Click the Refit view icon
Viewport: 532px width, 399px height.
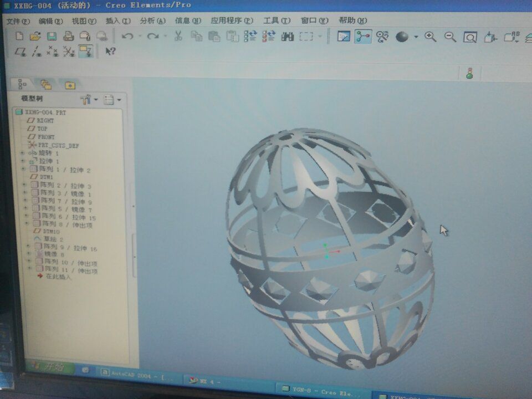click(x=470, y=38)
